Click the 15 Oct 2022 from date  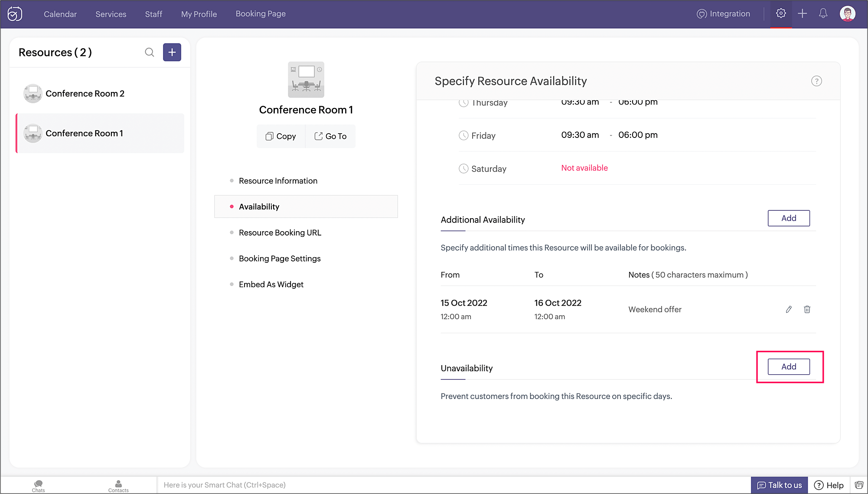coord(464,303)
